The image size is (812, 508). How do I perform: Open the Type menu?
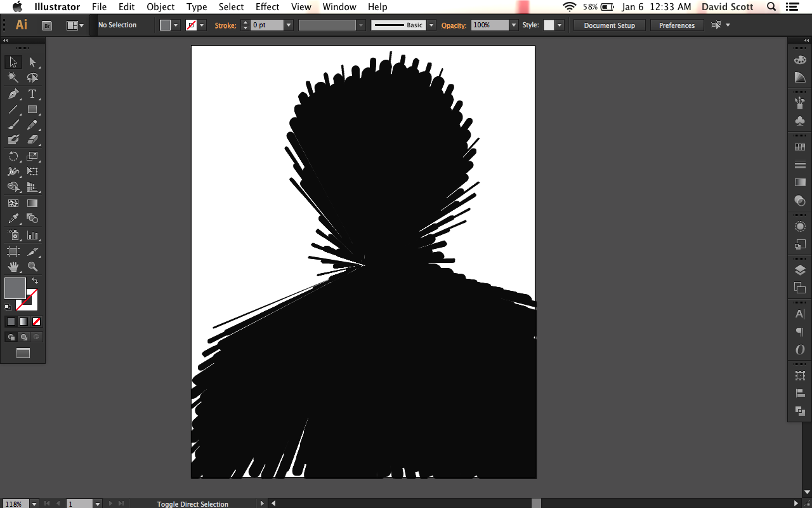(x=197, y=7)
